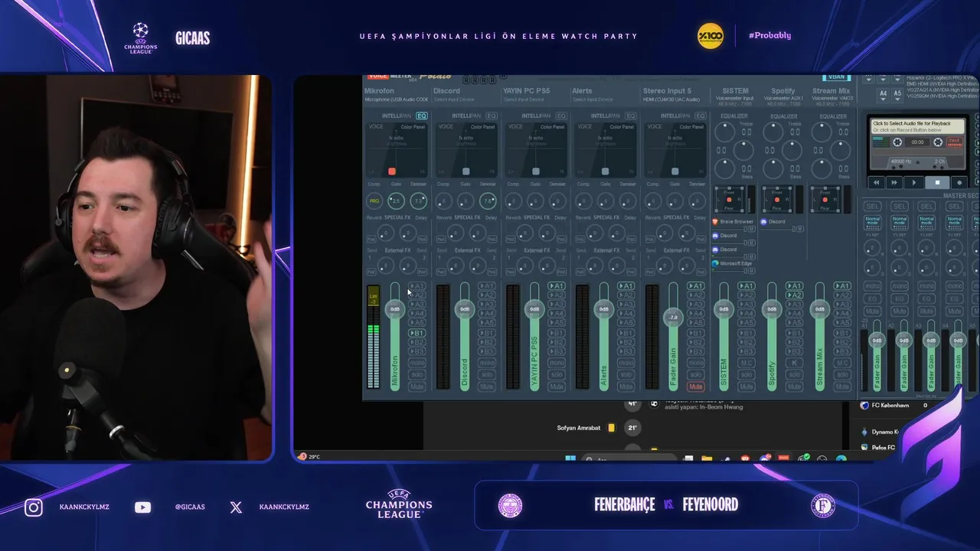
Task: Toggle Stream Mix A1 routing
Action: [x=842, y=286]
